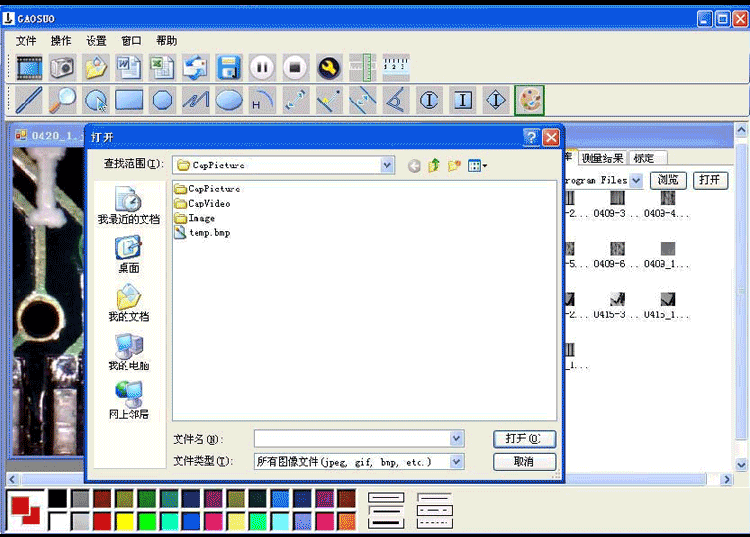Click inside the 文件名 input field

pos(353,438)
